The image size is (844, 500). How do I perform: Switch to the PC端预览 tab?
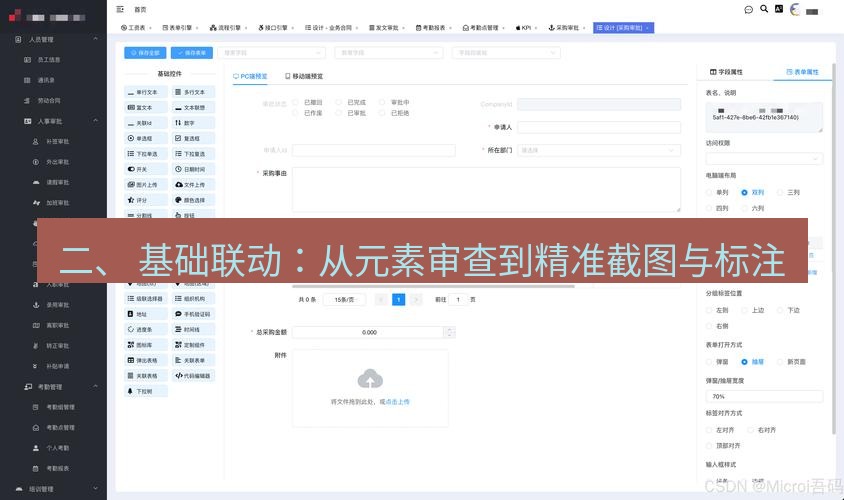point(250,76)
